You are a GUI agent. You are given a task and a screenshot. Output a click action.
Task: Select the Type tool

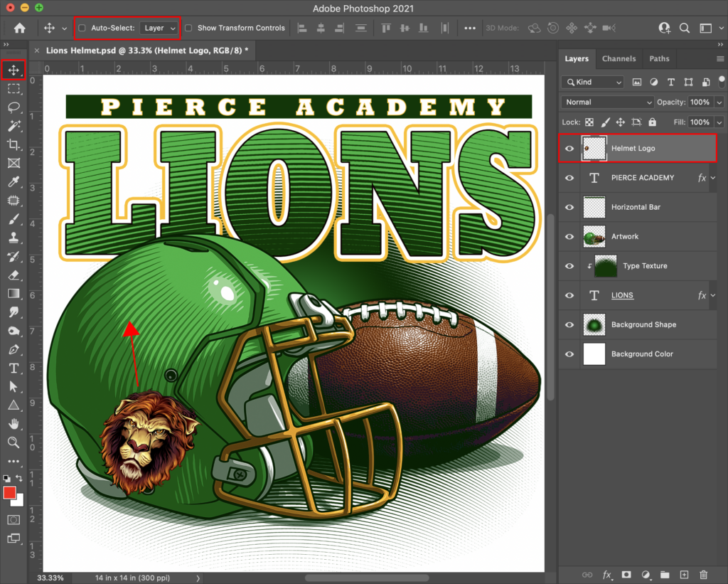point(15,368)
